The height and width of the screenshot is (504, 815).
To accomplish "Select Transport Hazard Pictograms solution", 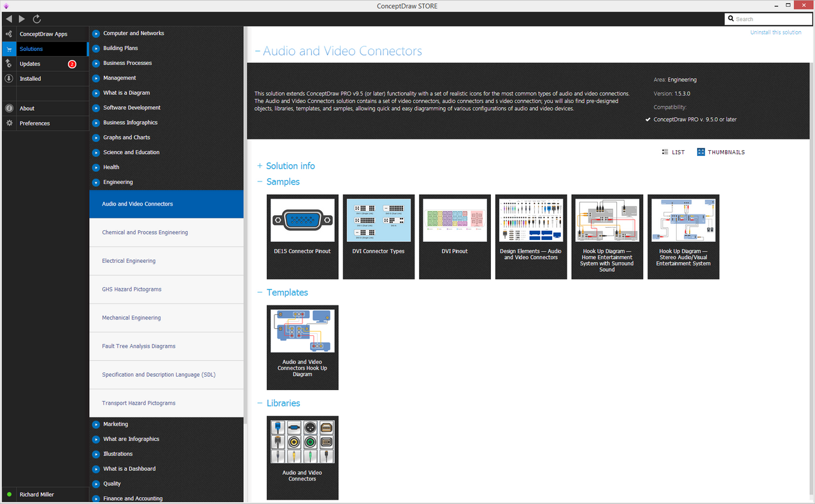I will pos(166,403).
